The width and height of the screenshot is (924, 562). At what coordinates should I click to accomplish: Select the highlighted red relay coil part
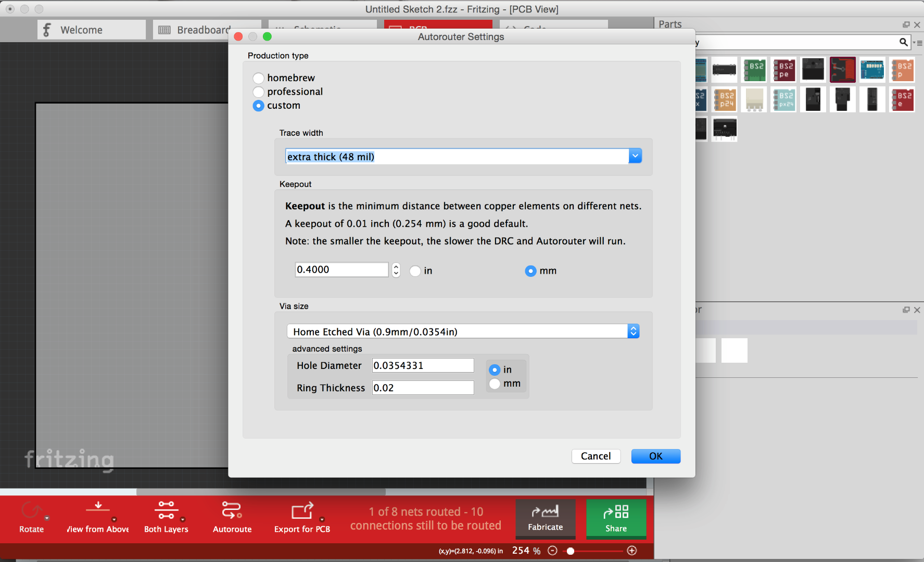(x=843, y=70)
